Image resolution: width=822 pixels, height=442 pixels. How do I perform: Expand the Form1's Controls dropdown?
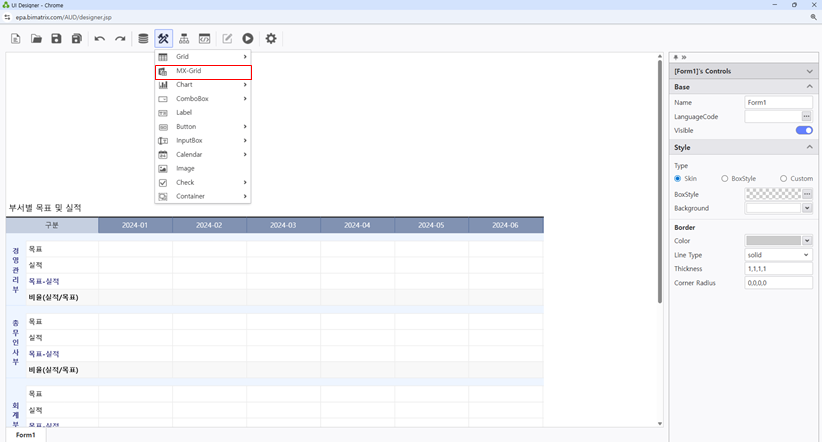click(809, 71)
